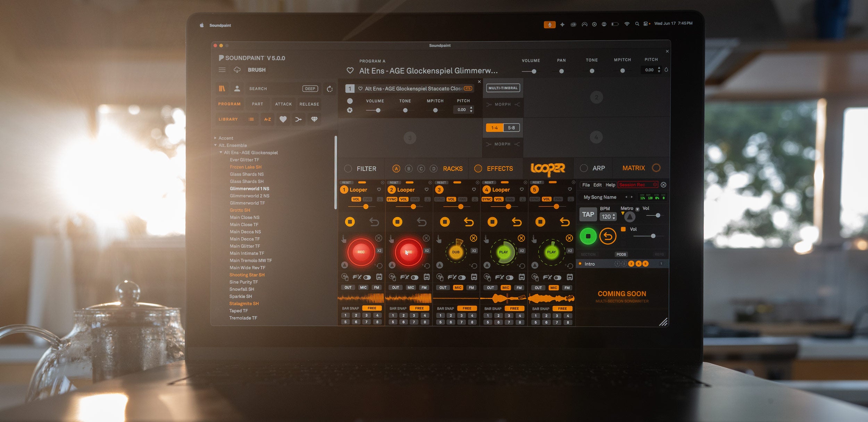
Task: Click the diamond filter icon
Action: 314,119
